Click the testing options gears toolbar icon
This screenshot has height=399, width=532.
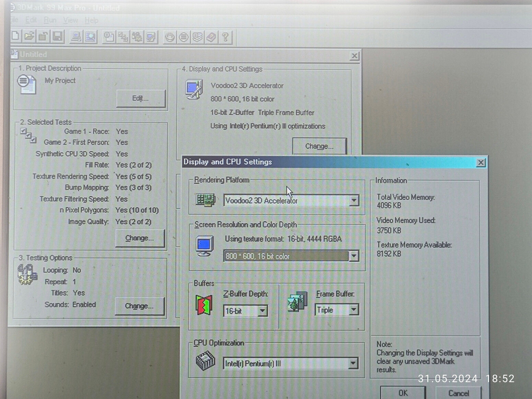click(x=137, y=37)
